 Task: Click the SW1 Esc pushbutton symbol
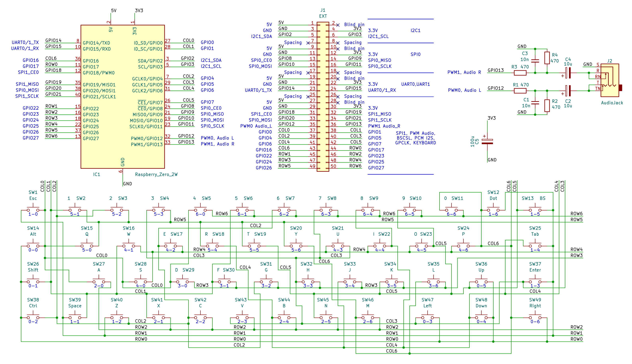[33, 209]
